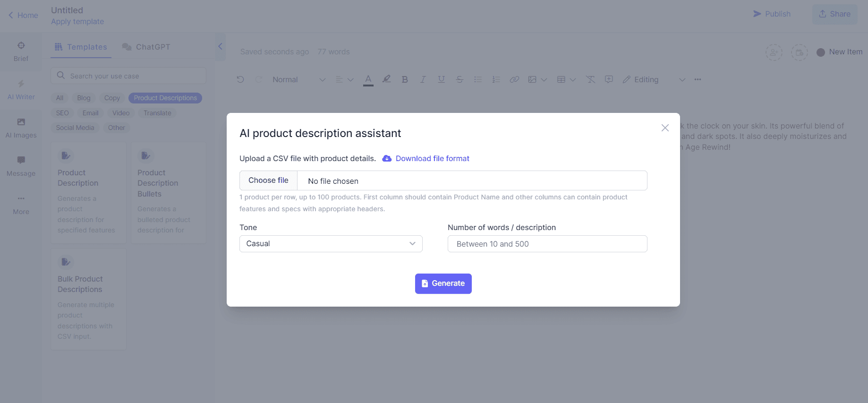Click the number of words input field
The width and height of the screenshot is (868, 403).
coord(547,244)
